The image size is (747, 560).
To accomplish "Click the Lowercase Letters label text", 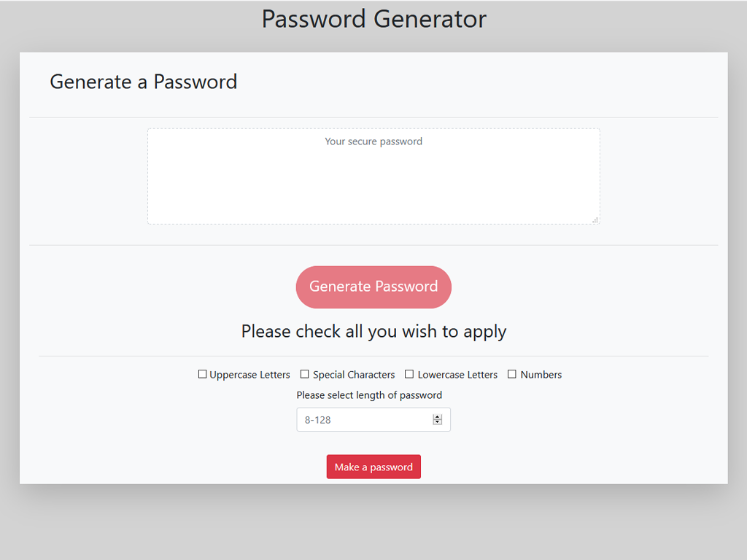I will tap(457, 375).
